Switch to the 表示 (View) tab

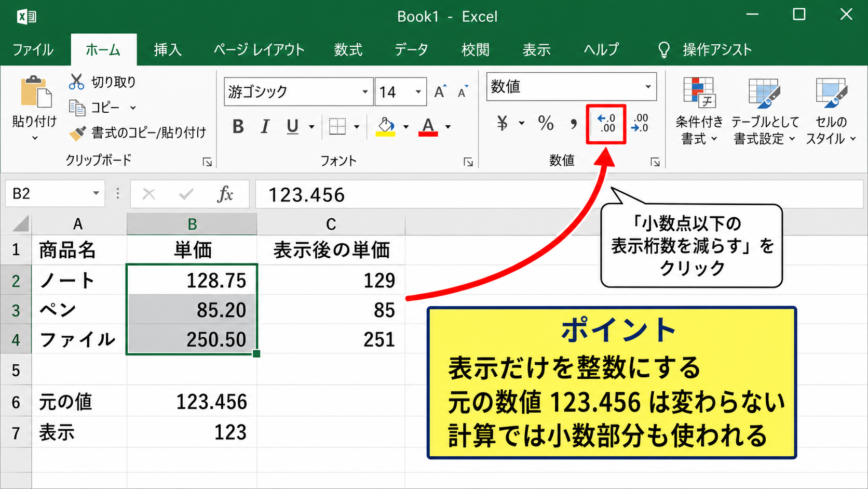[x=536, y=50]
